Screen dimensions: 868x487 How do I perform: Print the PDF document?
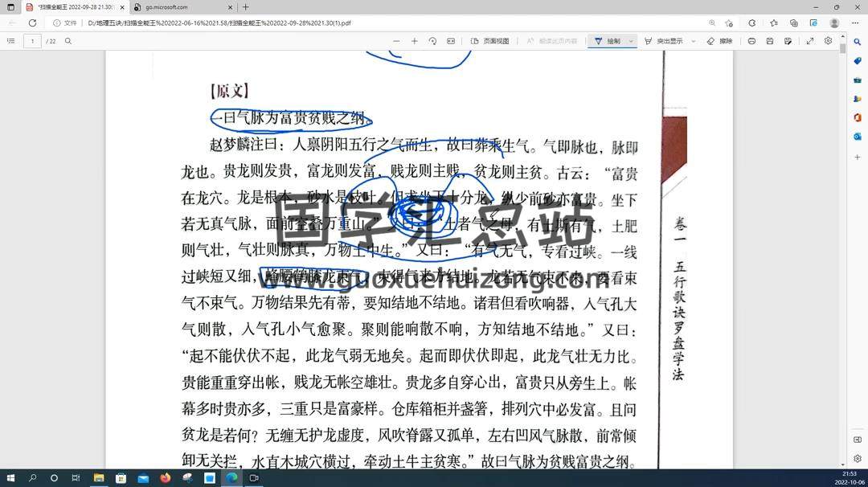tap(751, 41)
